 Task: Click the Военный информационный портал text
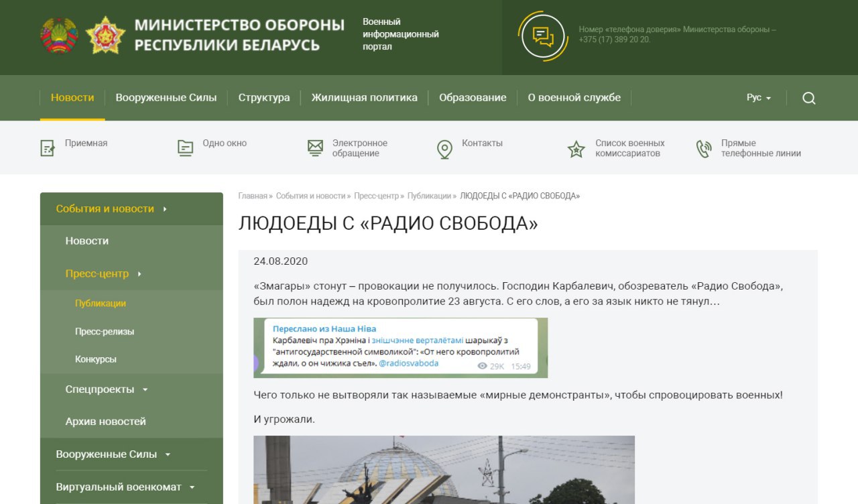pyautogui.click(x=401, y=34)
